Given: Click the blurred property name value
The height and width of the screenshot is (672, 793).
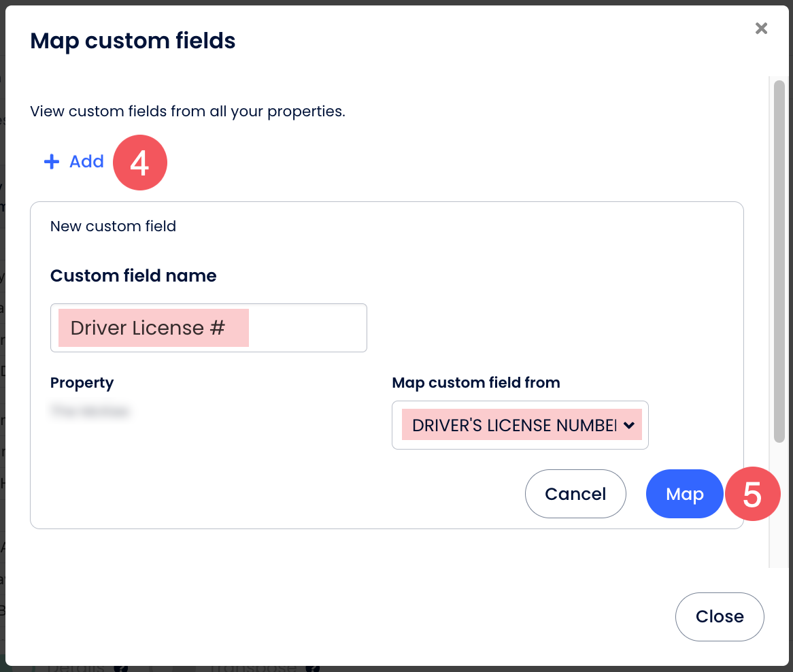Looking at the screenshot, I should point(90,411).
